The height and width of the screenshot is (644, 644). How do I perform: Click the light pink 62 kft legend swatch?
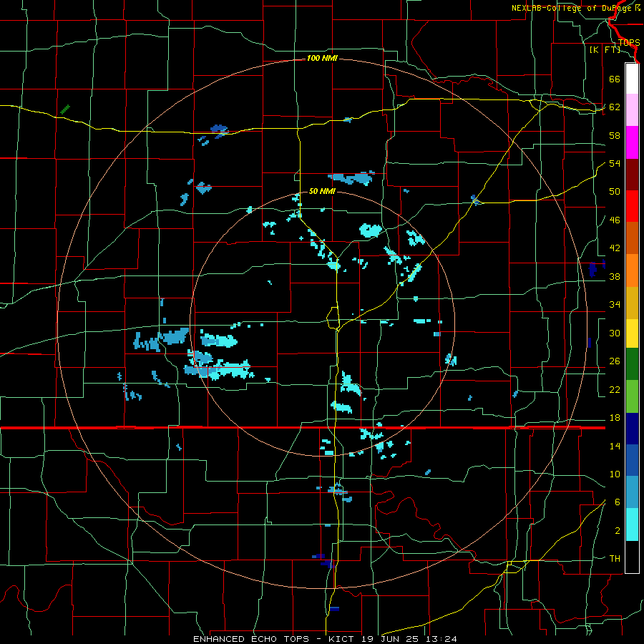point(632,110)
